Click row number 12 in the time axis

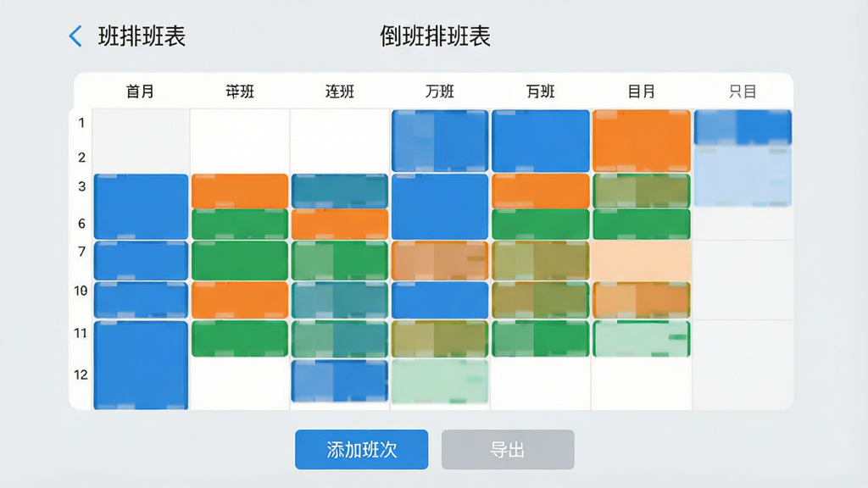pos(81,374)
